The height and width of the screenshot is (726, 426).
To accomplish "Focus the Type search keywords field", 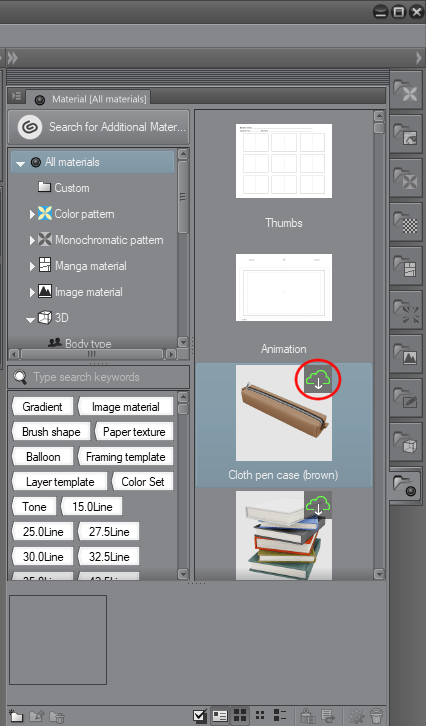I will (99, 377).
